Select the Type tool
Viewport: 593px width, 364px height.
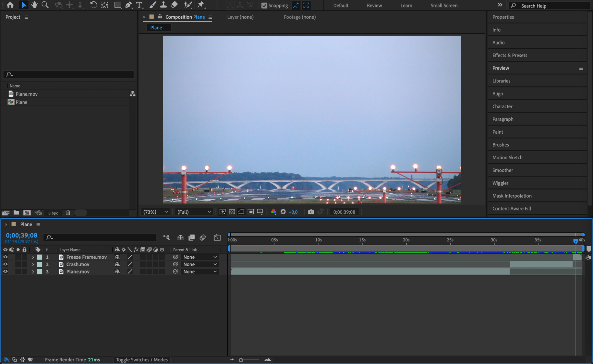(139, 5)
